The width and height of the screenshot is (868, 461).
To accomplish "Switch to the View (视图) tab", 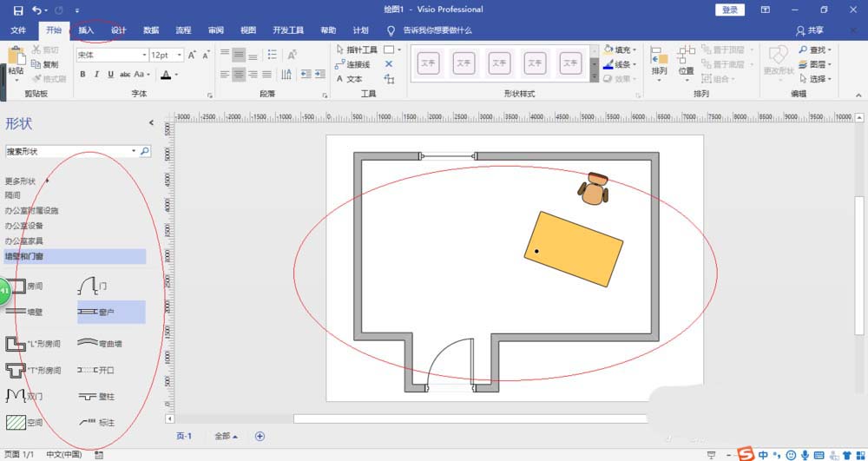I will coord(248,30).
